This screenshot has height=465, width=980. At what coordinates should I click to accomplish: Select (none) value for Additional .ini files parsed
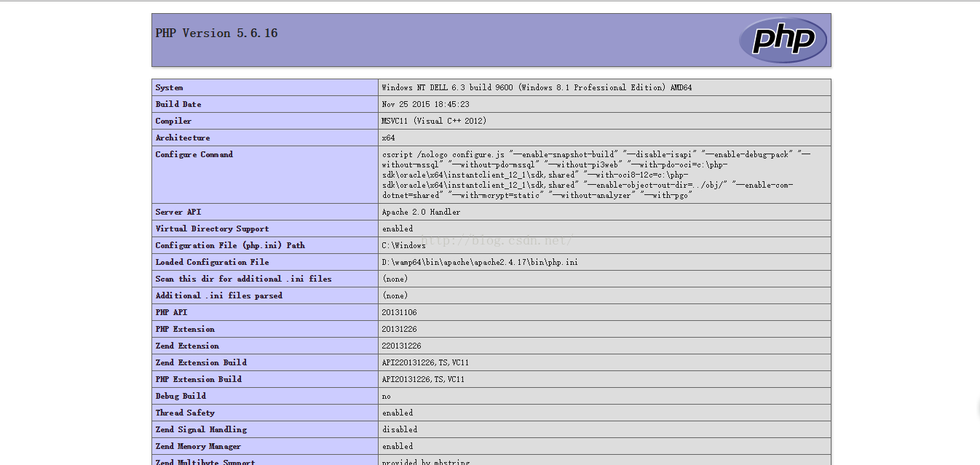[395, 295]
